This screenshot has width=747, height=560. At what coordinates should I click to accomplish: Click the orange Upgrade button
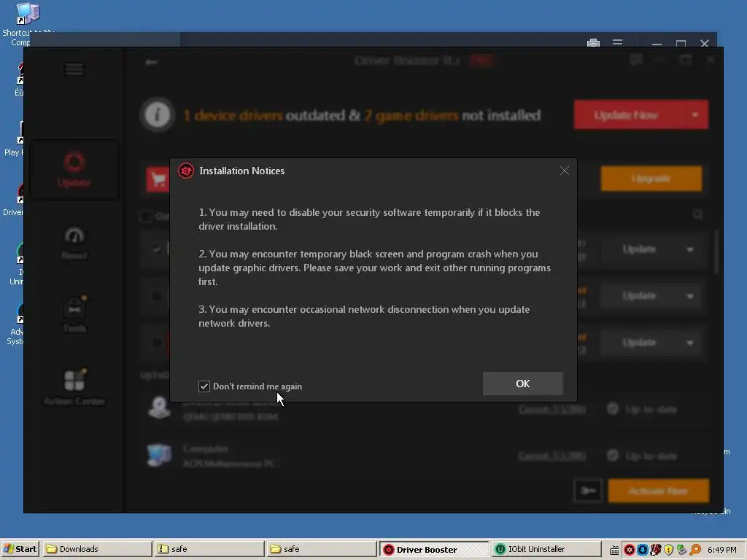pos(651,179)
